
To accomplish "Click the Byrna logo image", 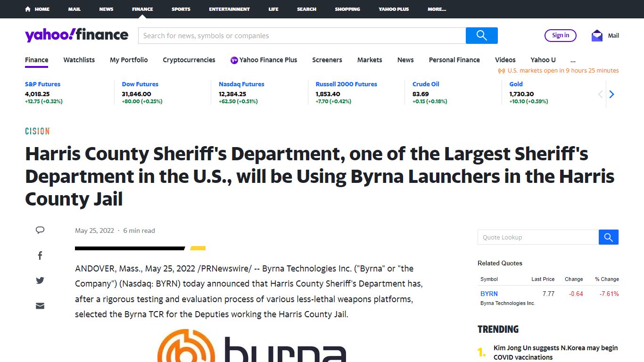I will pyautogui.click(x=252, y=346).
